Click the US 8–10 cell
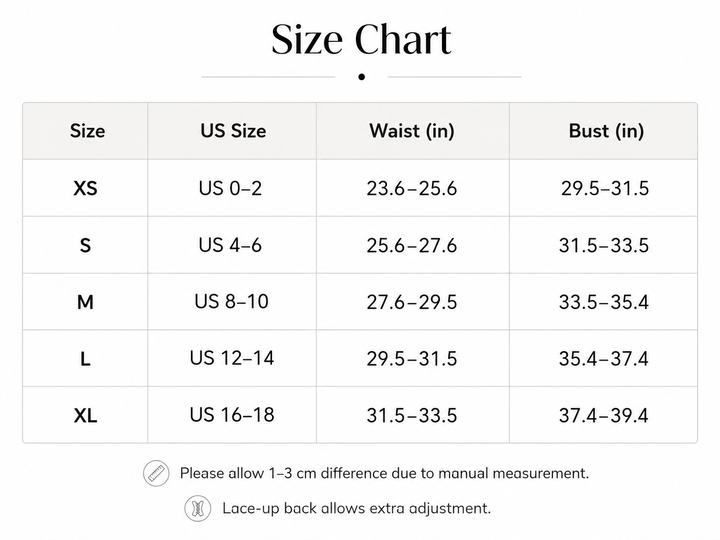Image resolution: width=720 pixels, height=540 pixels. (231, 302)
